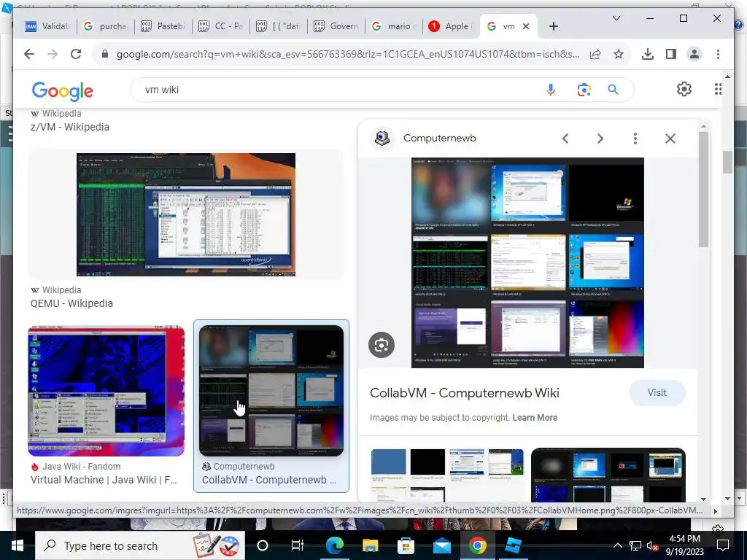Open the dark related image thumbnail at bottom right

pos(608,474)
